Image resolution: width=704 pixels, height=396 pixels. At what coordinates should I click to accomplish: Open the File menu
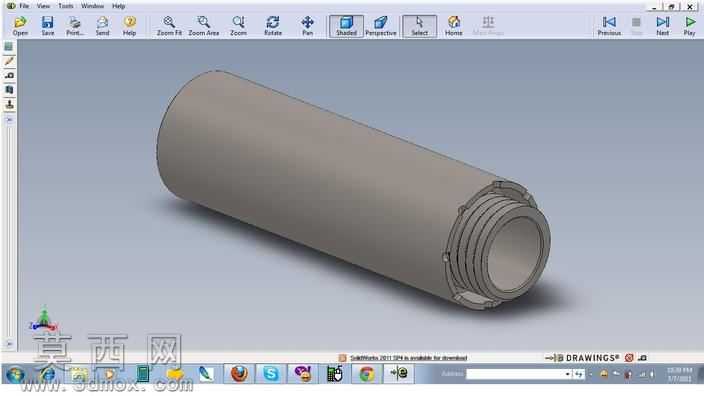pyautogui.click(x=24, y=6)
